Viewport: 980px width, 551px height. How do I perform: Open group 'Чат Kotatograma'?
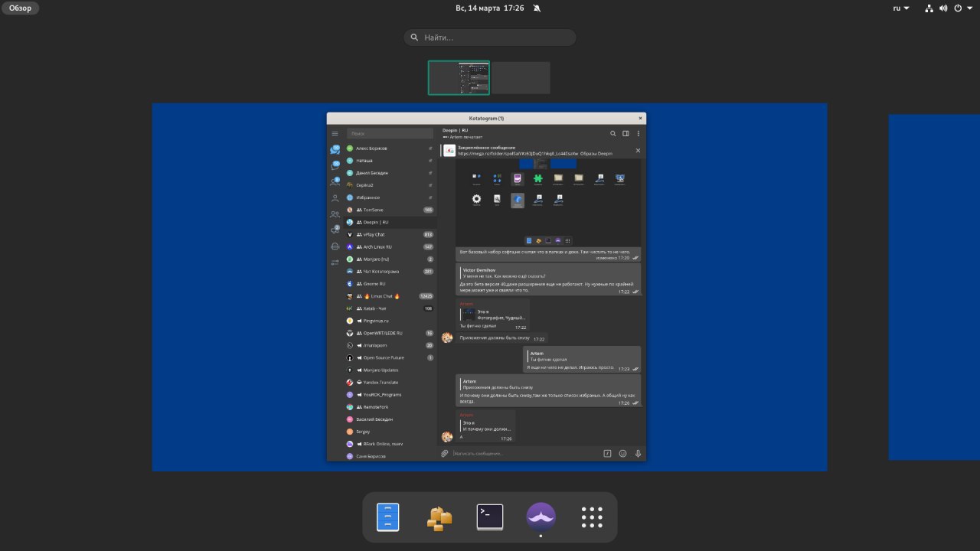pyautogui.click(x=390, y=272)
